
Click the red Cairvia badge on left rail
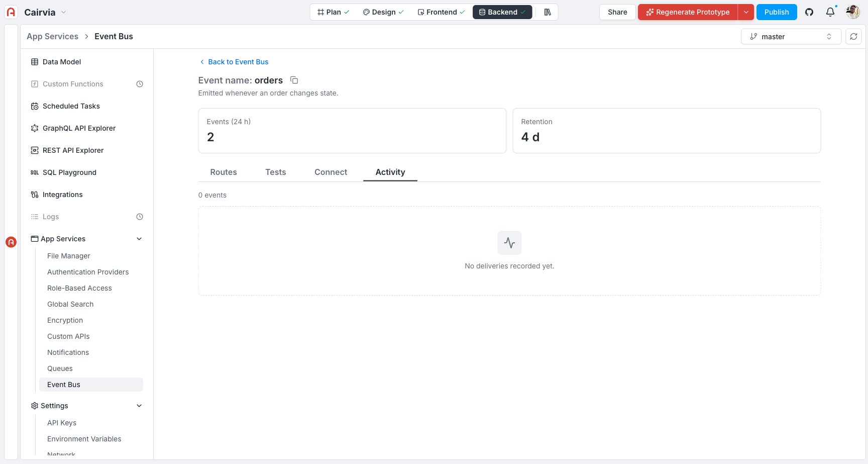[x=11, y=242]
